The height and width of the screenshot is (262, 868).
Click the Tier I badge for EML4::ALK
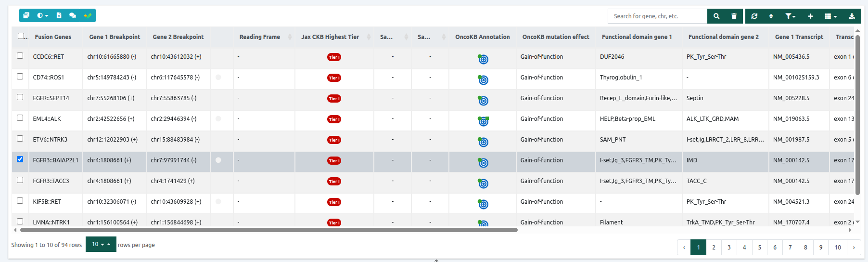tap(334, 119)
